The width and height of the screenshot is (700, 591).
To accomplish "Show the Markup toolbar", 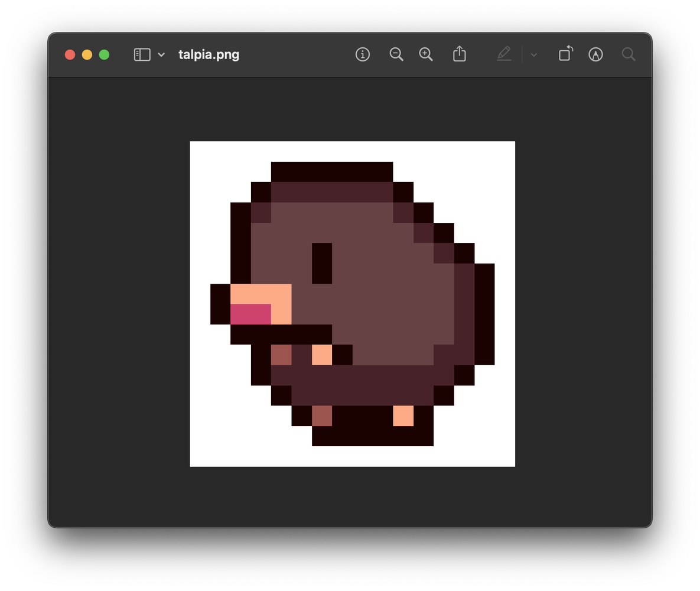I will (x=595, y=54).
